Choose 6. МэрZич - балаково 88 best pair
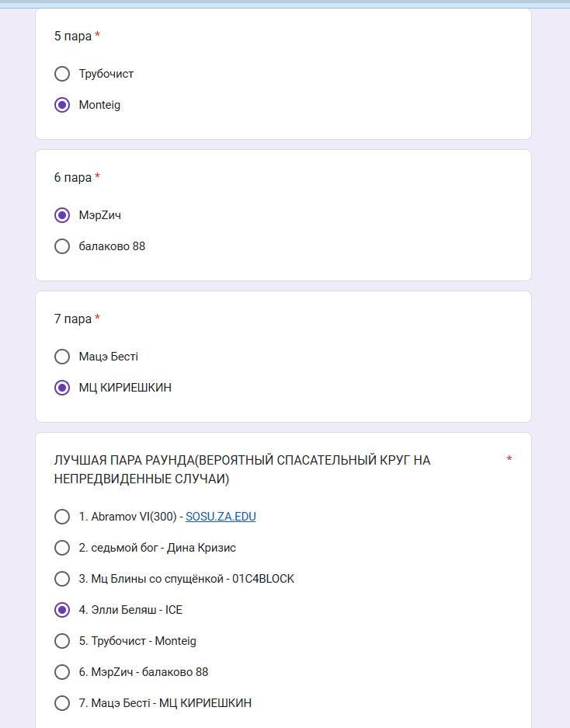The height and width of the screenshot is (728, 570). pyautogui.click(x=62, y=672)
